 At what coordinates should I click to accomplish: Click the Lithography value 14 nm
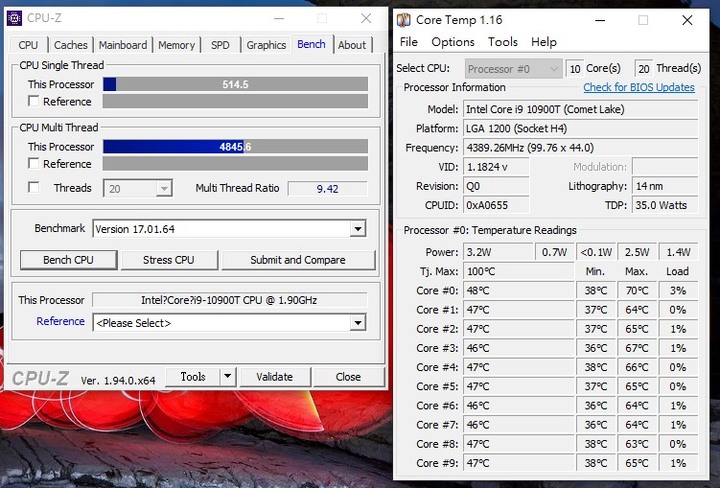(x=665, y=186)
